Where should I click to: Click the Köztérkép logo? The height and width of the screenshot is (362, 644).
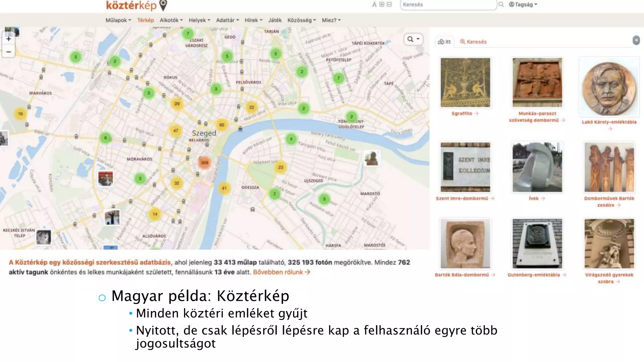tap(136, 5)
